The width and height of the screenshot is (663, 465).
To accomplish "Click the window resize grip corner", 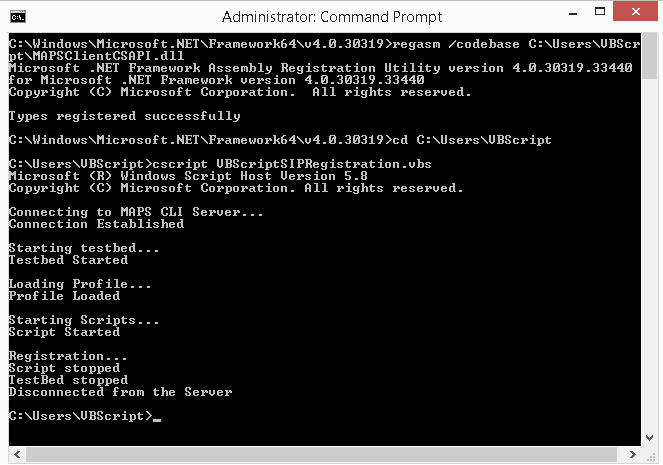I will (651, 456).
